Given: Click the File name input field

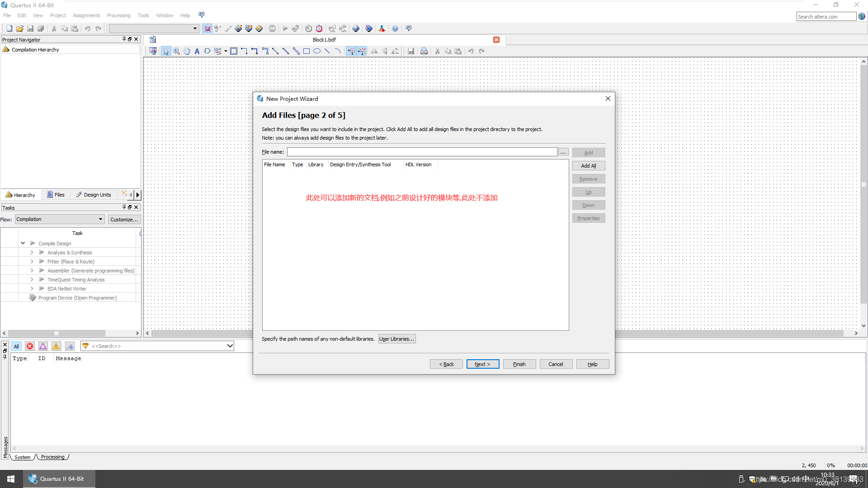Looking at the screenshot, I should click(422, 152).
